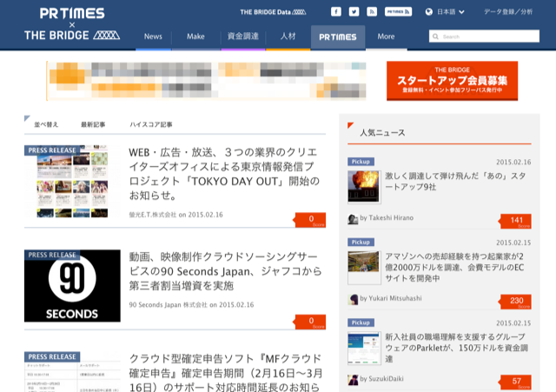Image resolution: width=556 pixels, height=392 pixels.
Task: Sort by ハイスコア記事
Action: (x=151, y=124)
